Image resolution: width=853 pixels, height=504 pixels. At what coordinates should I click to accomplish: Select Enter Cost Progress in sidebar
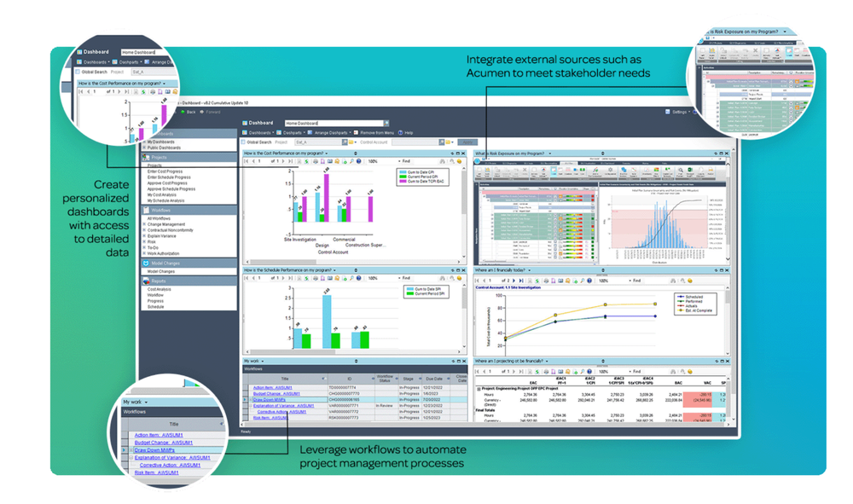[x=165, y=171]
